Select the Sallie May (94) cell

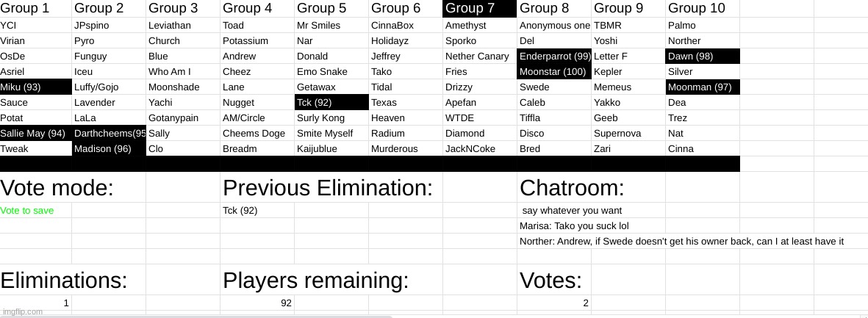pyautogui.click(x=35, y=134)
